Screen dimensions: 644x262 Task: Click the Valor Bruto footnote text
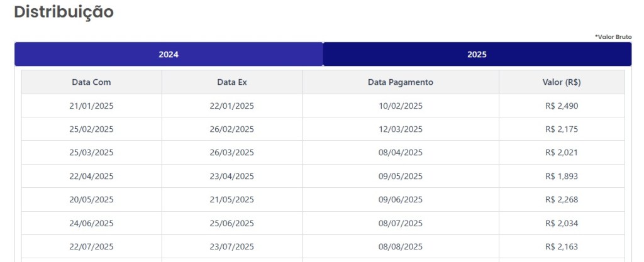pos(613,37)
